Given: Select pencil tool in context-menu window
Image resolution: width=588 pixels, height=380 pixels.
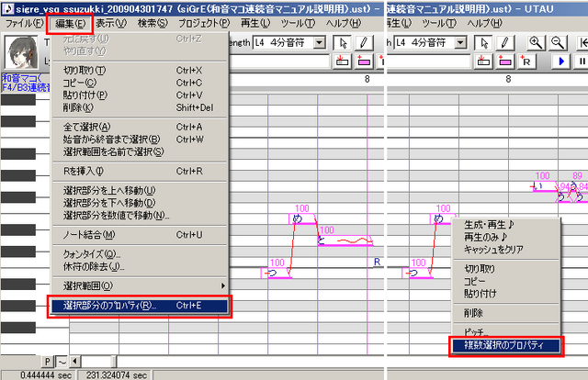Looking at the screenshot, I should pyautogui.click(x=504, y=43).
